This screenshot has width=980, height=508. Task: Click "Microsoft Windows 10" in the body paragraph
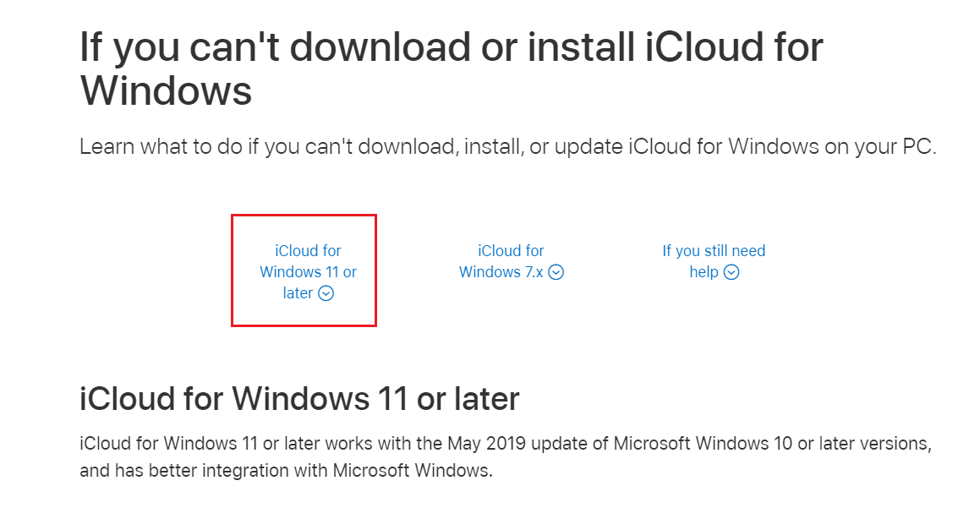point(703,444)
